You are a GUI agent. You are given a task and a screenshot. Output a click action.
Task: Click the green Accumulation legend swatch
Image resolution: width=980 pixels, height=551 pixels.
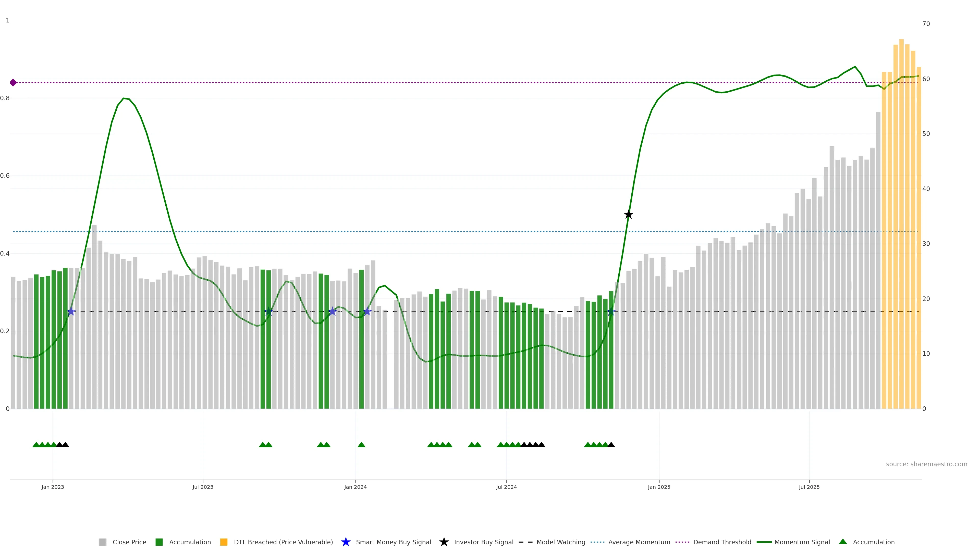(159, 542)
